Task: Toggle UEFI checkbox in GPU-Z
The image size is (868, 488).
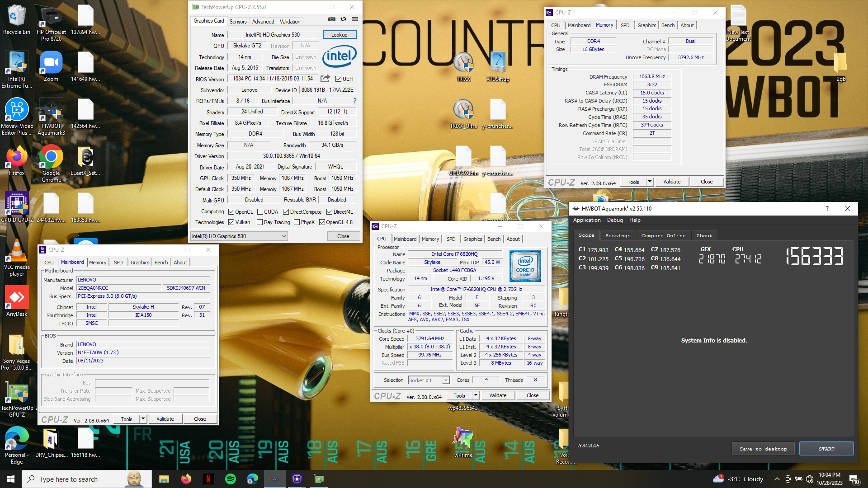Action: point(338,79)
